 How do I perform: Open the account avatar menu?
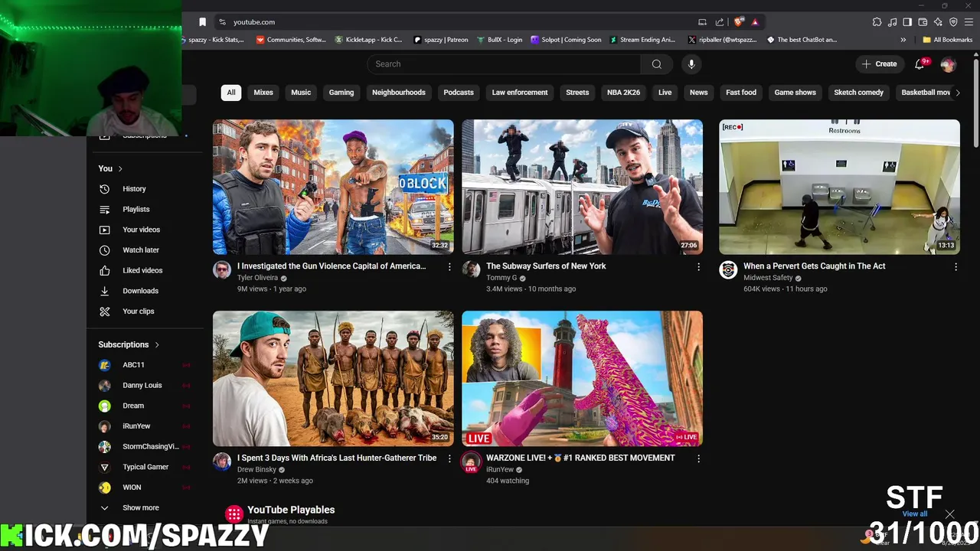coord(948,64)
